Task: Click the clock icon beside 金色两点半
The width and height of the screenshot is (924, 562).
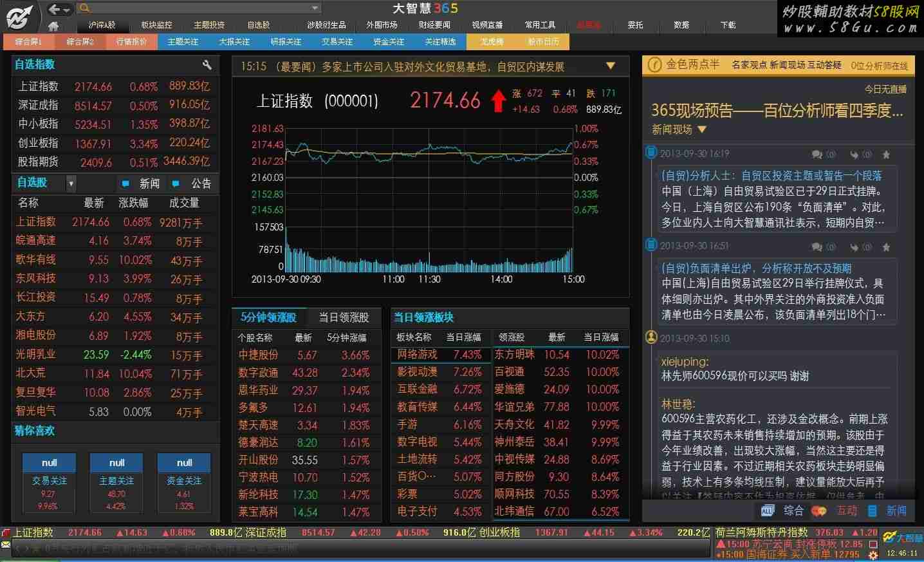Action: pyautogui.click(x=654, y=65)
